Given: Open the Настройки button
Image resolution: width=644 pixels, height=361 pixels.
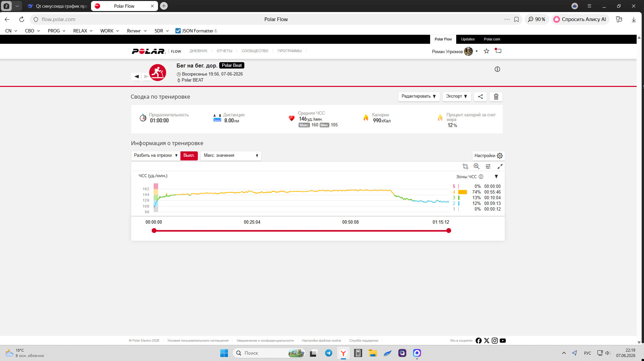Looking at the screenshot, I should point(488,156).
